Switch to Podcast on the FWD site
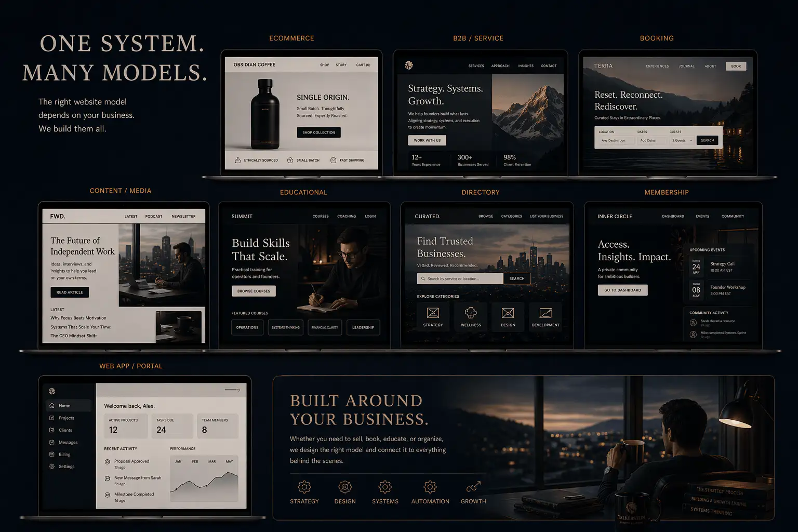 (x=153, y=216)
